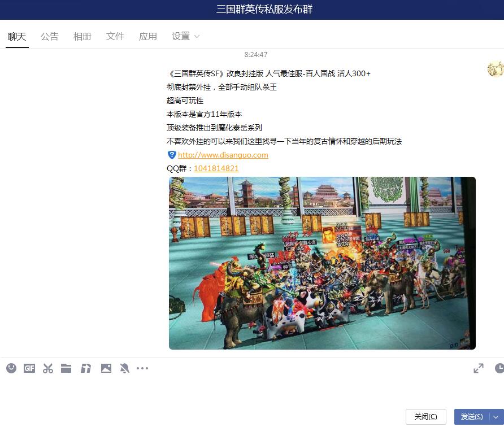Click the line 本版本是官方11年版本
Viewport: 504px width, 427px height.
coord(204,114)
